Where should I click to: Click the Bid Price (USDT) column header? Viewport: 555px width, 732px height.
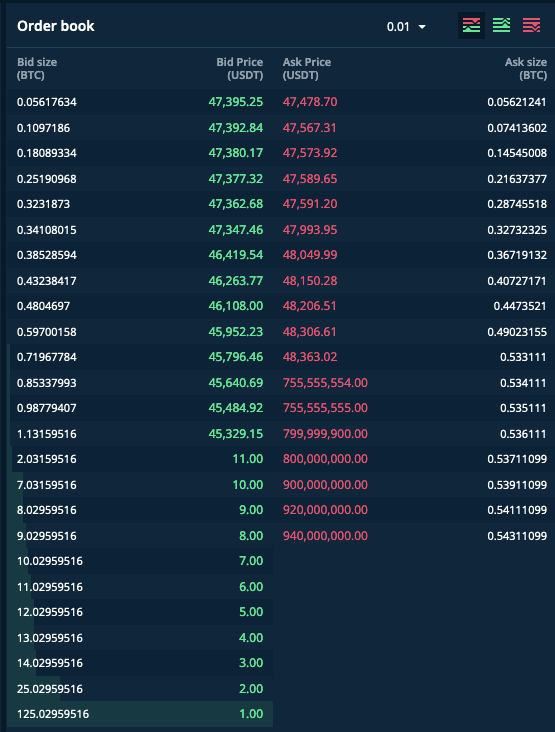240,69
